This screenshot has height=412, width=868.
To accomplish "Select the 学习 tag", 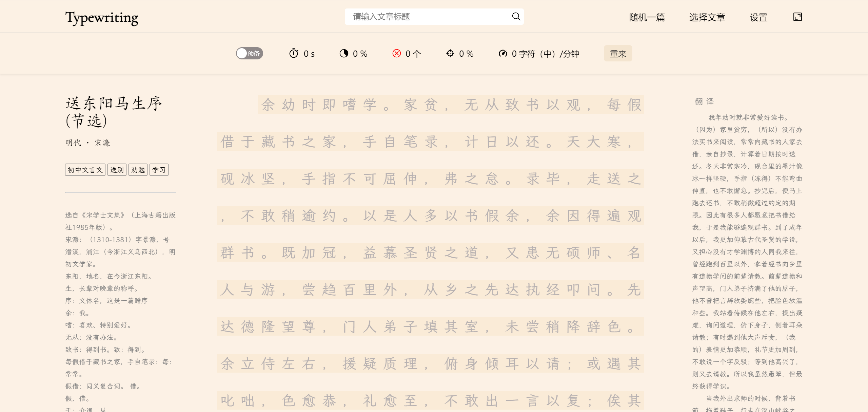I will coord(159,170).
